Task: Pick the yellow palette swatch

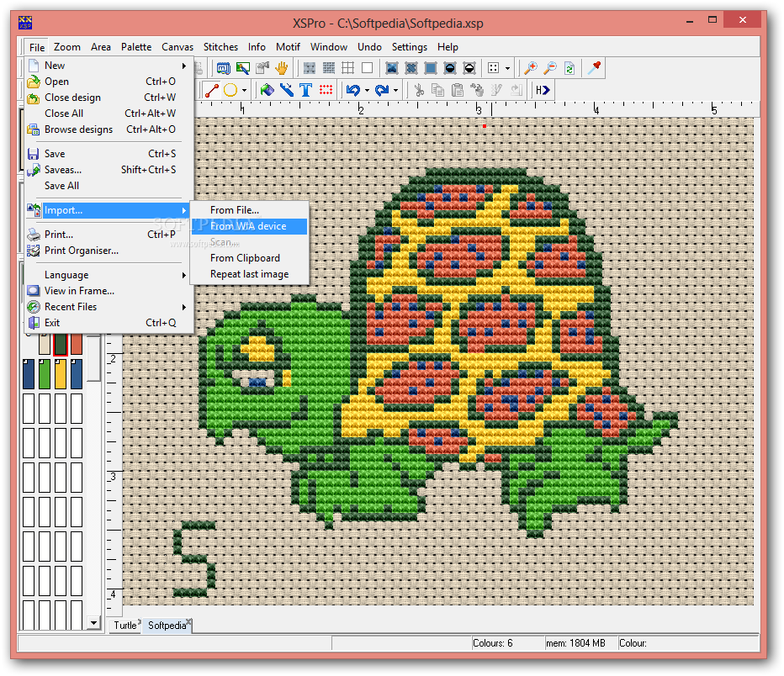Action: click(x=61, y=373)
